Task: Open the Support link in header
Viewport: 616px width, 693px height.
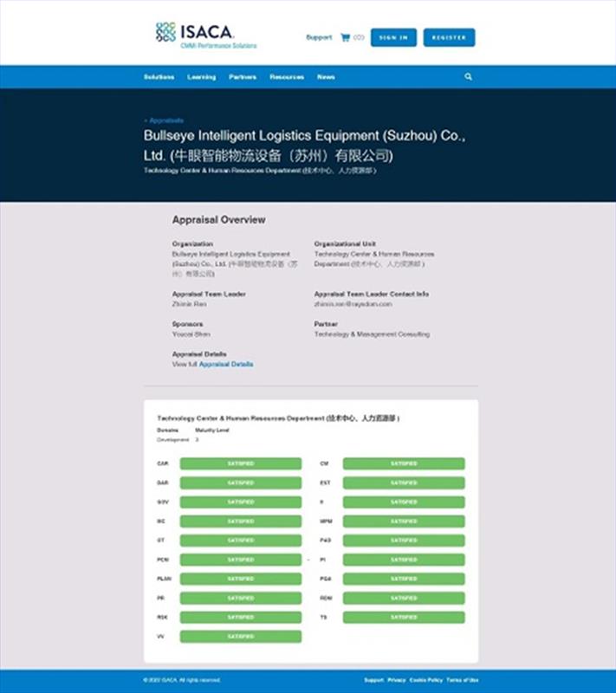Action: [x=319, y=37]
